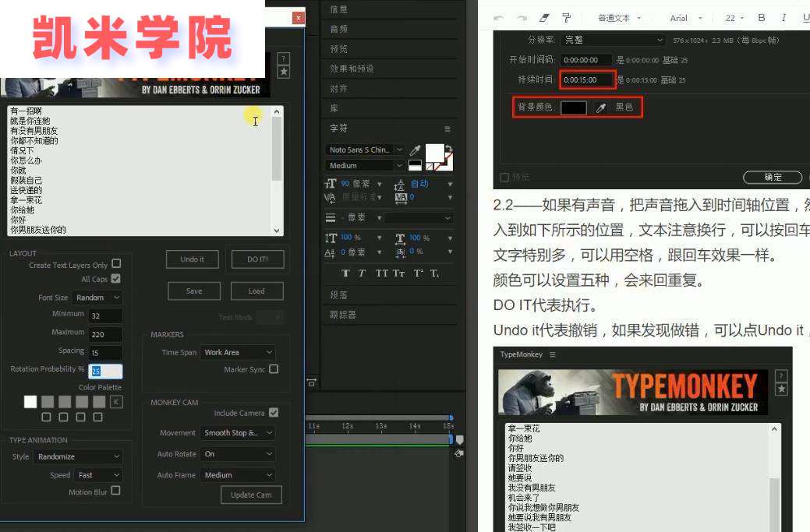Image resolution: width=810 pixels, height=532 pixels.
Task: Open the 信息 panel tab
Action: pyautogui.click(x=339, y=9)
